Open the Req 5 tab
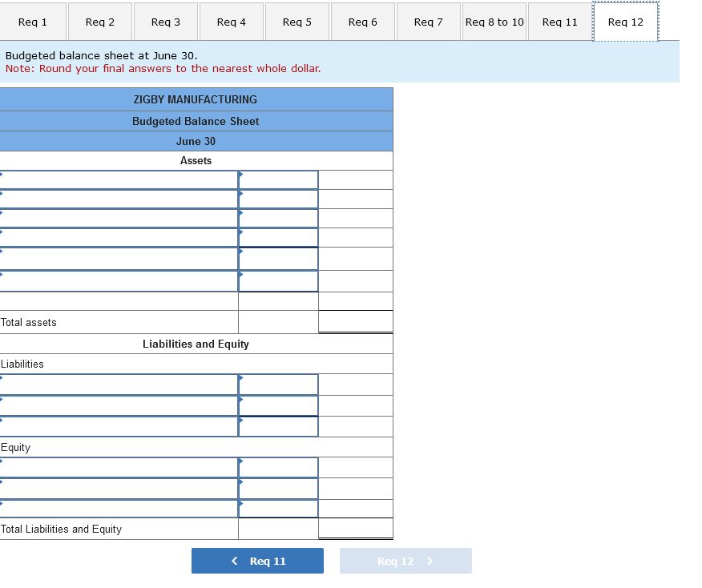Screen dimensions: 702x588 (297, 22)
